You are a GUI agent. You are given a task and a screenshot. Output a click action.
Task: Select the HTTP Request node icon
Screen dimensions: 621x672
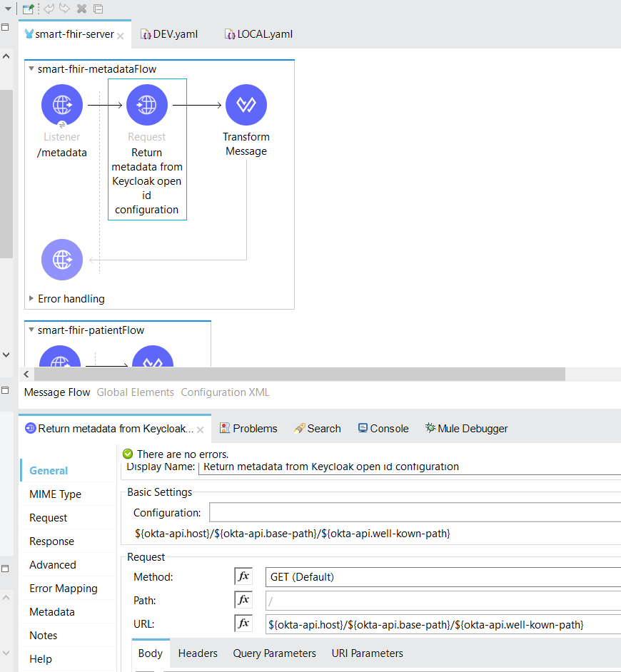pos(147,105)
